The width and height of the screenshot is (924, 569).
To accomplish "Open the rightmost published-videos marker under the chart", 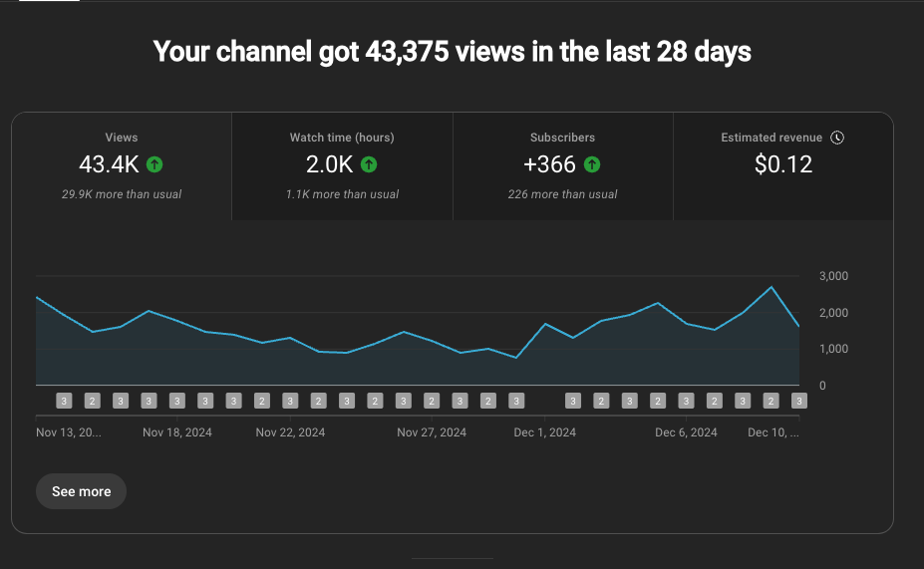I will point(798,401).
